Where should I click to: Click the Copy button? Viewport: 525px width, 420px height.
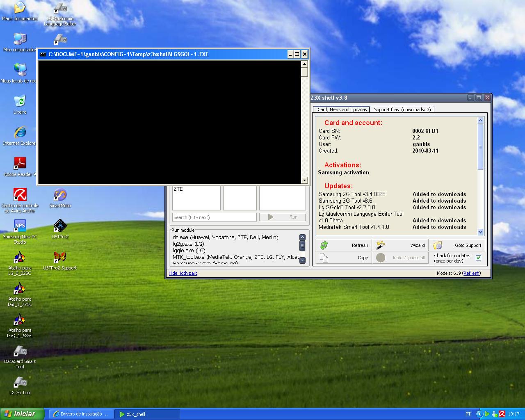click(x=343, y=258)
